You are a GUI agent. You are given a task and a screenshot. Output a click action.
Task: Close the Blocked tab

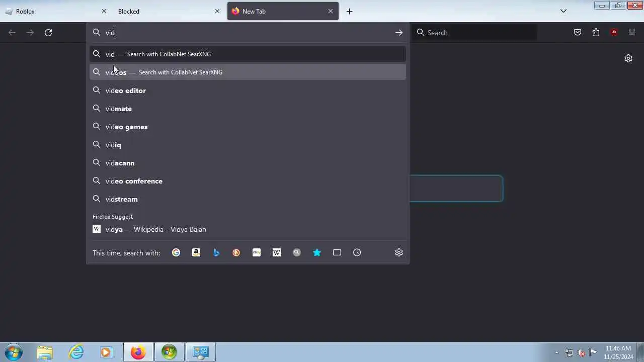point(217,11)
